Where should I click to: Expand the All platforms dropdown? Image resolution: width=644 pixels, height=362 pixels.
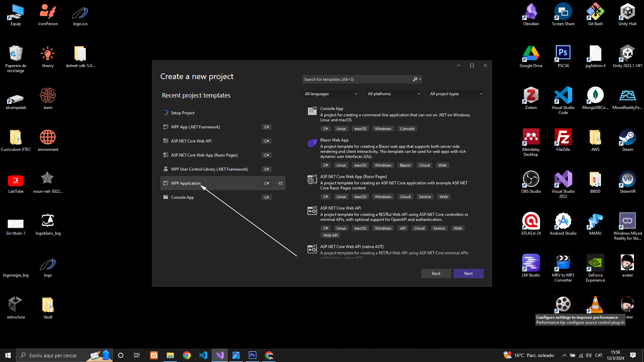click(x=394, y=94)
